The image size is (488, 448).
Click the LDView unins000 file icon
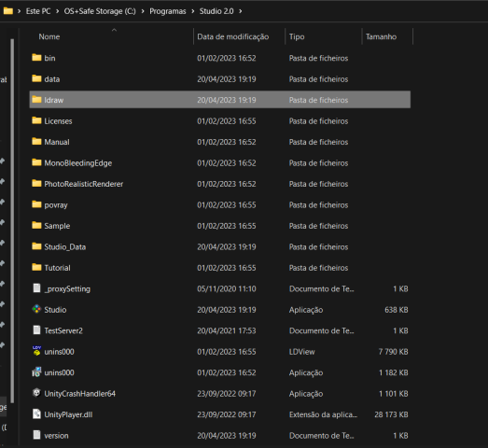click(36, 351)
